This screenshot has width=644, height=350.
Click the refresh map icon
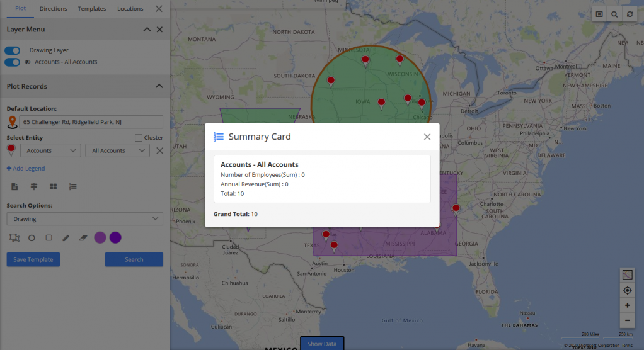(x=629, y=14)
